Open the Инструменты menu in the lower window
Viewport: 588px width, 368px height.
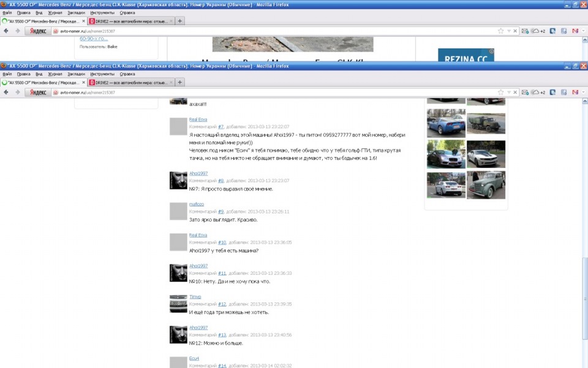tap(102, 74)
